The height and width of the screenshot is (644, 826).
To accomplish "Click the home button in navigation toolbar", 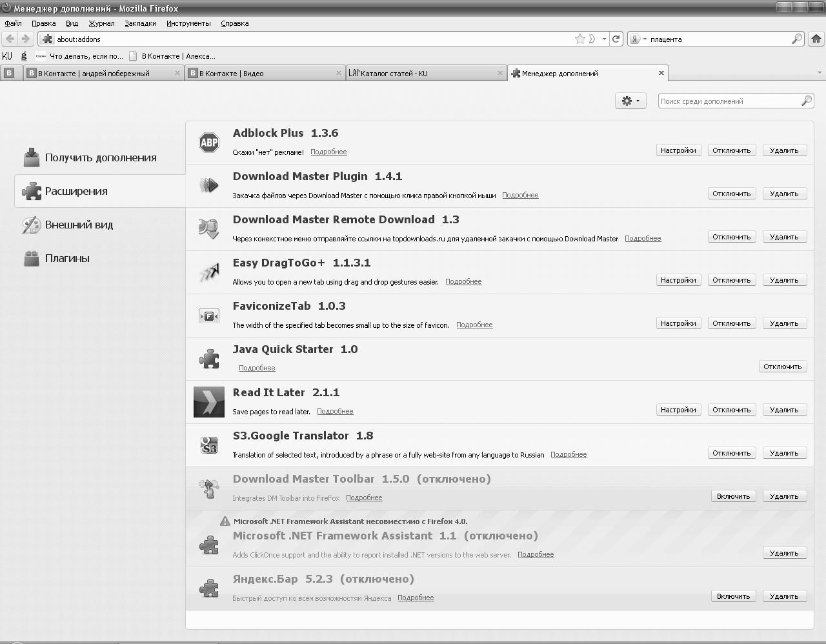I will [x=816, y=39].
